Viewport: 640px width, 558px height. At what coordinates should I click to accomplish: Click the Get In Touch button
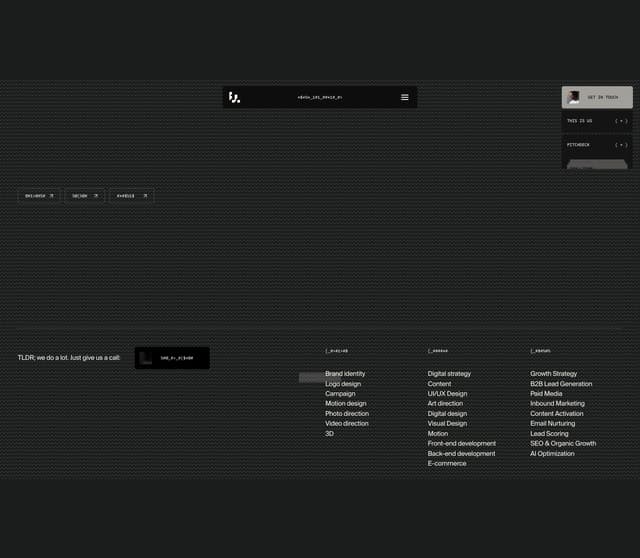click(x=597, y=97)
